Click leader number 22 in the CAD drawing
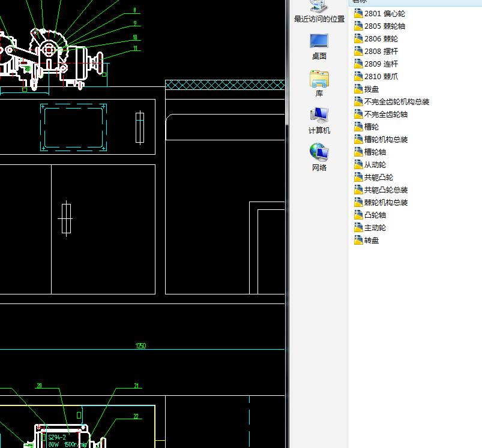Viewport: 482px width, 448px height. click(136, 416)
